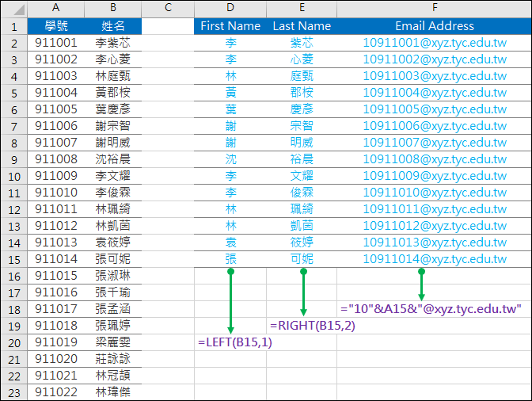Select column A header
Screen dimensions: 532x401
coord(55,9)
